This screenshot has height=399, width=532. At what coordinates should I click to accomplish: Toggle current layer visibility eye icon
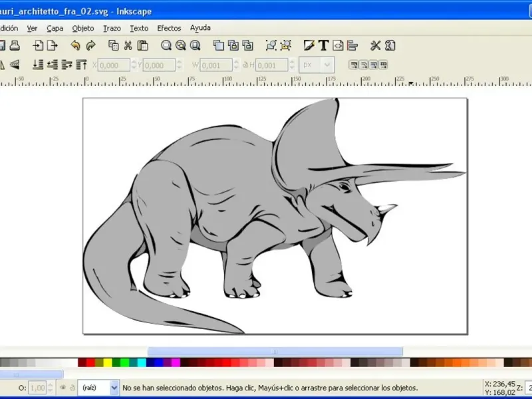(x=63, y=387)
